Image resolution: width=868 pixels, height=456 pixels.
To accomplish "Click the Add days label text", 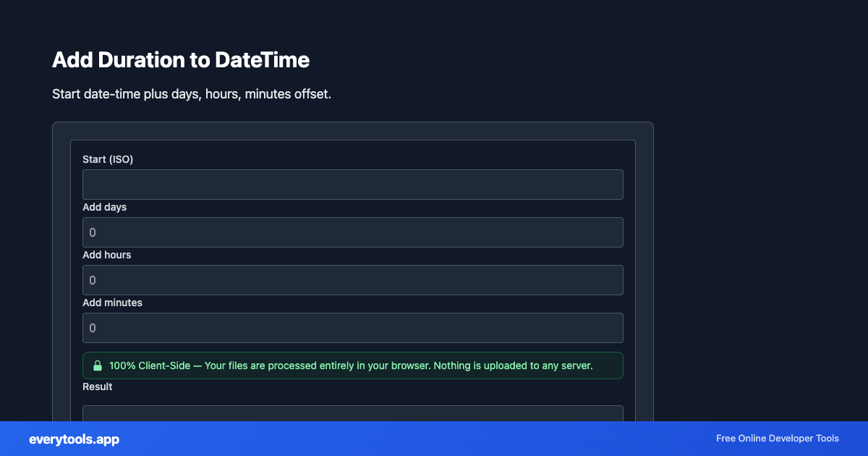I will click(x=103, y=207).
